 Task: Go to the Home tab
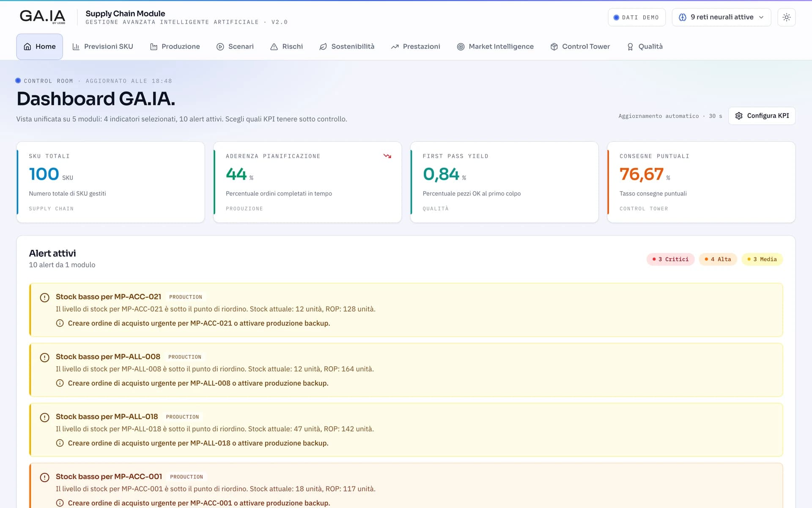(40, 47)
